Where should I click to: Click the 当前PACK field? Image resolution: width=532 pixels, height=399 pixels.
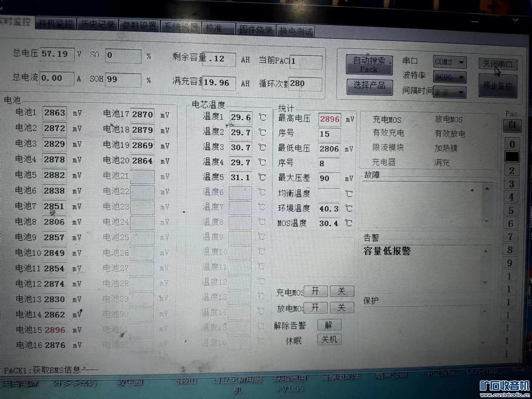[x=306, y=61]
